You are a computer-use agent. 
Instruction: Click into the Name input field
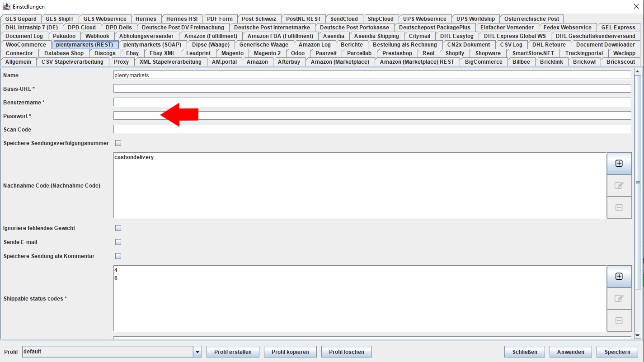[x=372, y=75]
